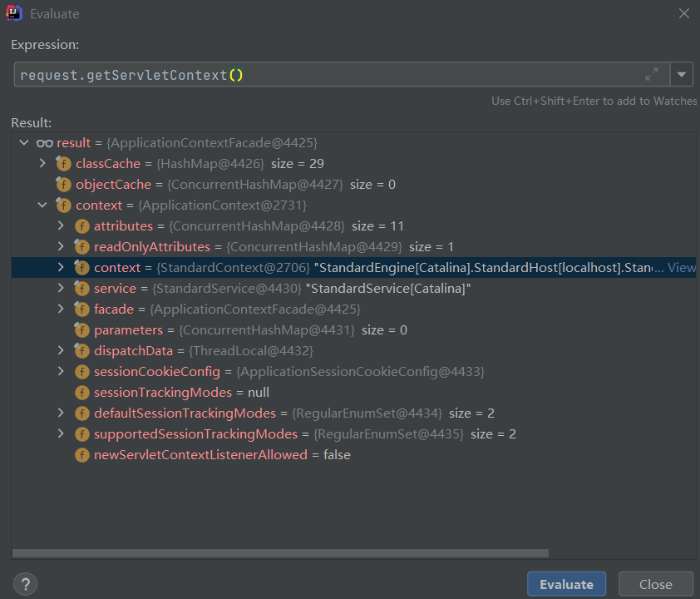Click the field icon beside dispatchData
The height and width of the screenshot is (599, 700).
[x=81, y=351]
